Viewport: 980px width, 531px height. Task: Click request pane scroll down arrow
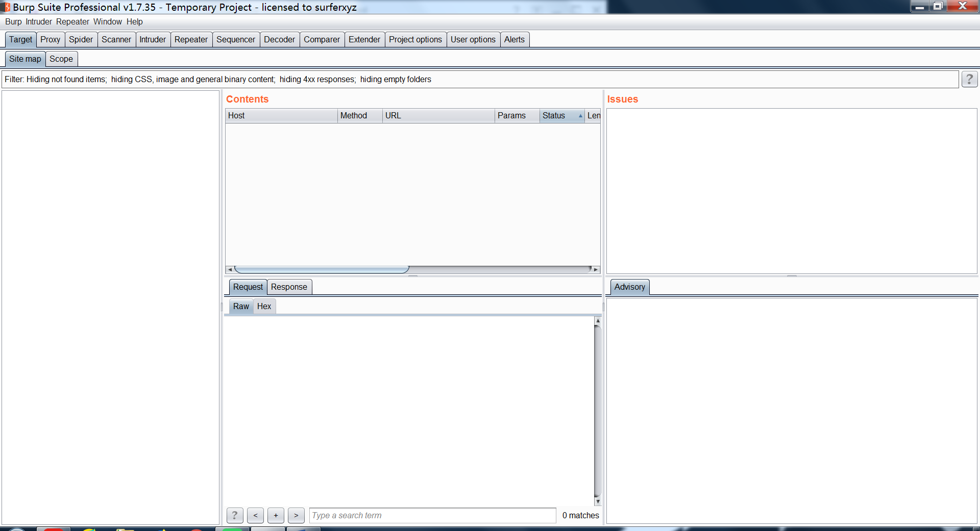click(598, 501)
